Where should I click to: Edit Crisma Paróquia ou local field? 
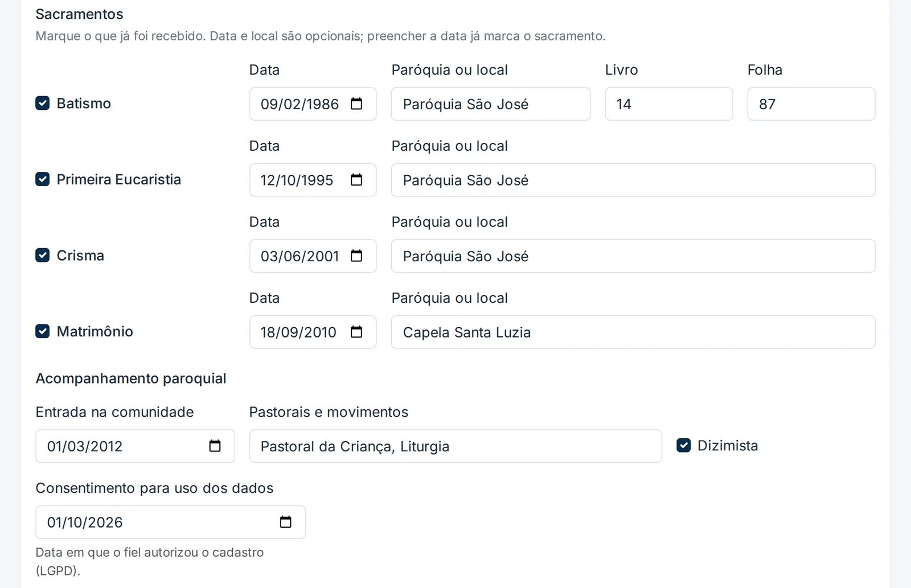[633, 256]
